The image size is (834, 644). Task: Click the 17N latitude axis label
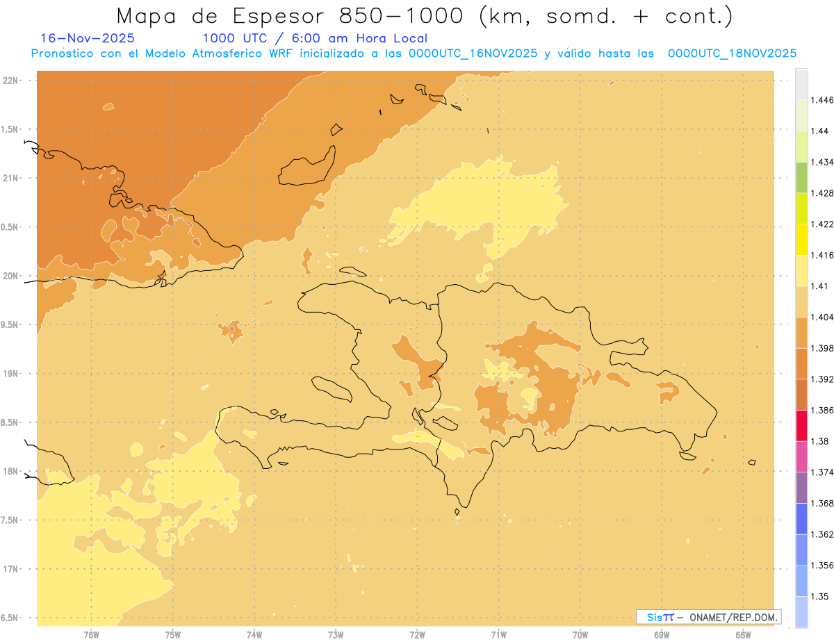[x=10, y=569]
